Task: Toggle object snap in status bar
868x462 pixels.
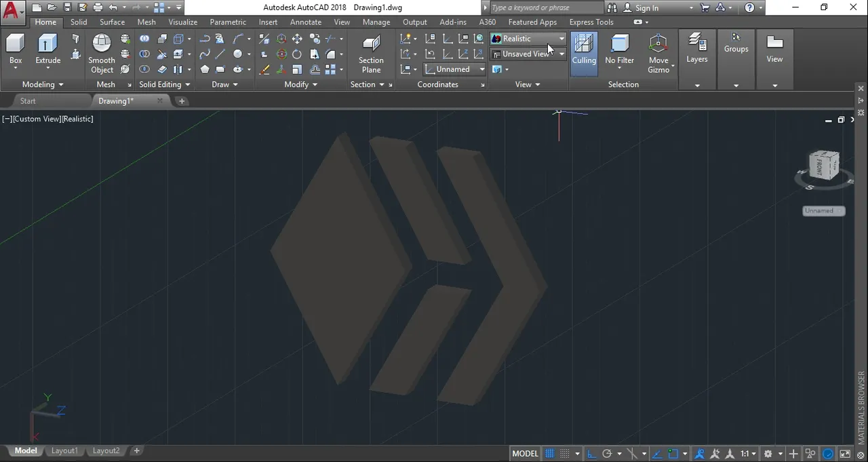Action: (x=673, y=454)
